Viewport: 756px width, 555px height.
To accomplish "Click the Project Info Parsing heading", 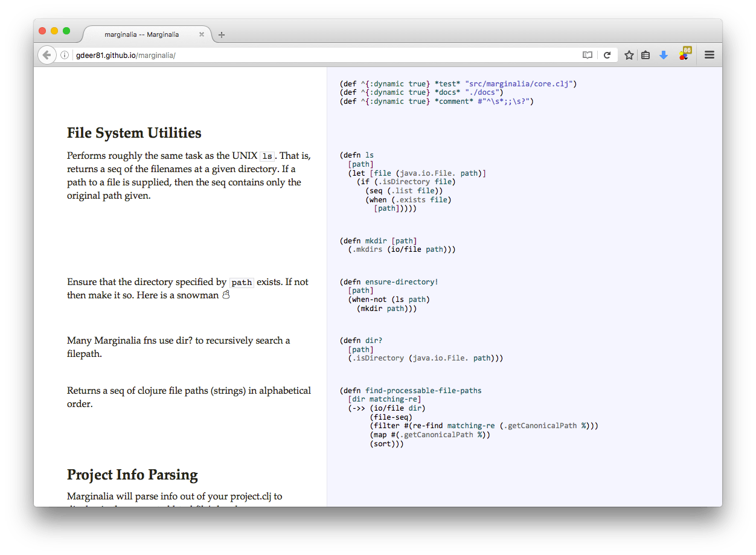I will click(132, 475).
